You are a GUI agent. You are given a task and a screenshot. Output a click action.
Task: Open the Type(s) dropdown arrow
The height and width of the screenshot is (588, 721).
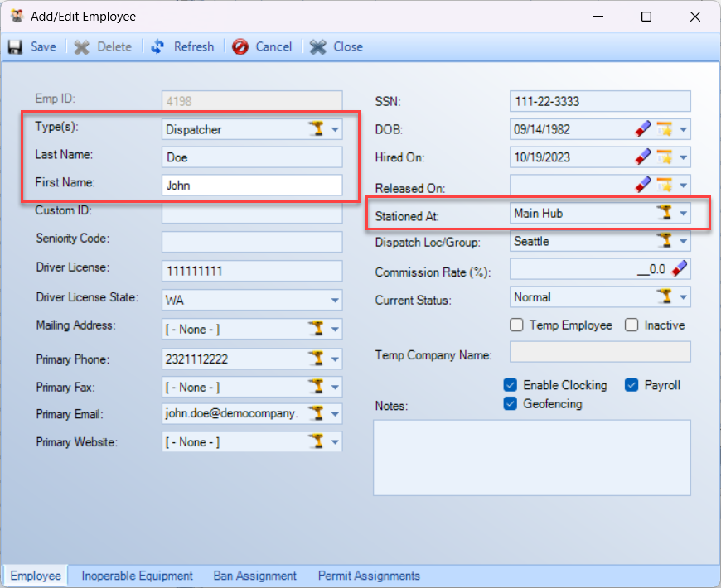[335, 129]
